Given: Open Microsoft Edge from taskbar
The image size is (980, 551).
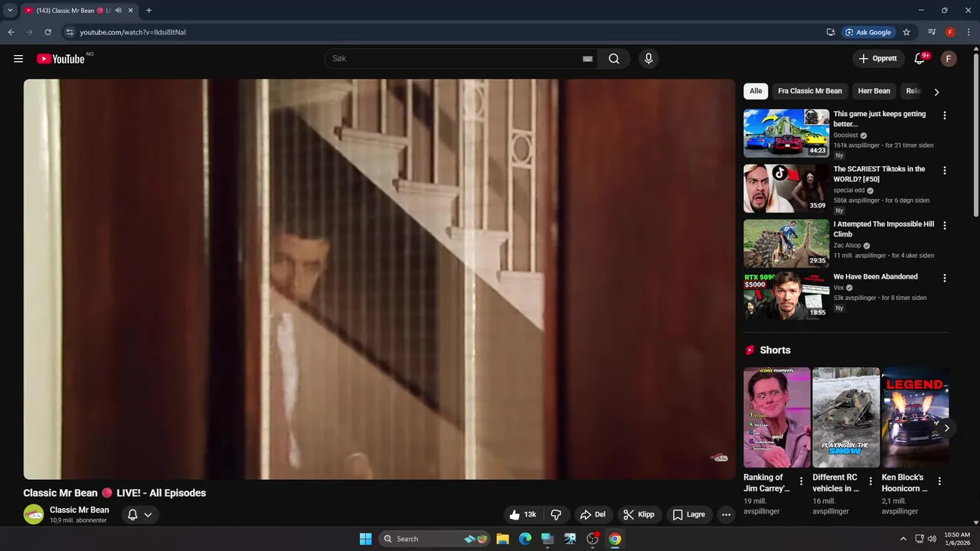Looking at the screenshot, I should tap(525, 539).
